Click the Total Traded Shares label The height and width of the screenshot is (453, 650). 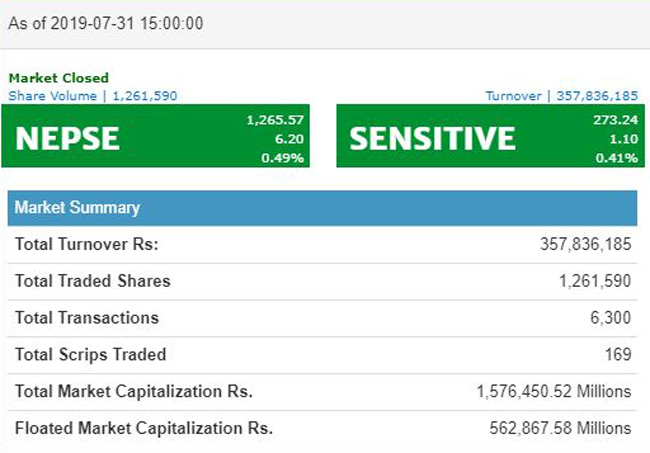click(93, 281)
